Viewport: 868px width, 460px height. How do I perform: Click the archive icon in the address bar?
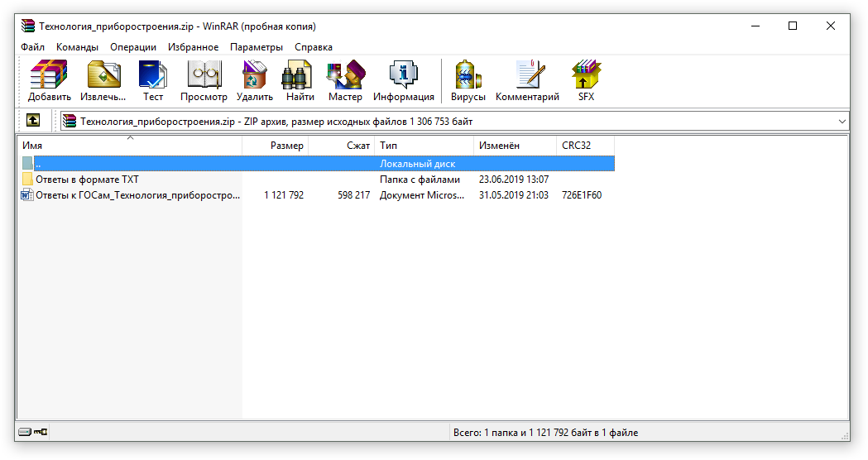pyautogui.click(x=70, y=121)
